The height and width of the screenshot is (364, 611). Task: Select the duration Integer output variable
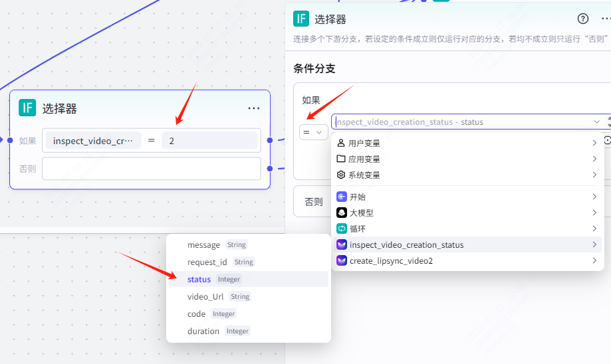coord(249,331)
